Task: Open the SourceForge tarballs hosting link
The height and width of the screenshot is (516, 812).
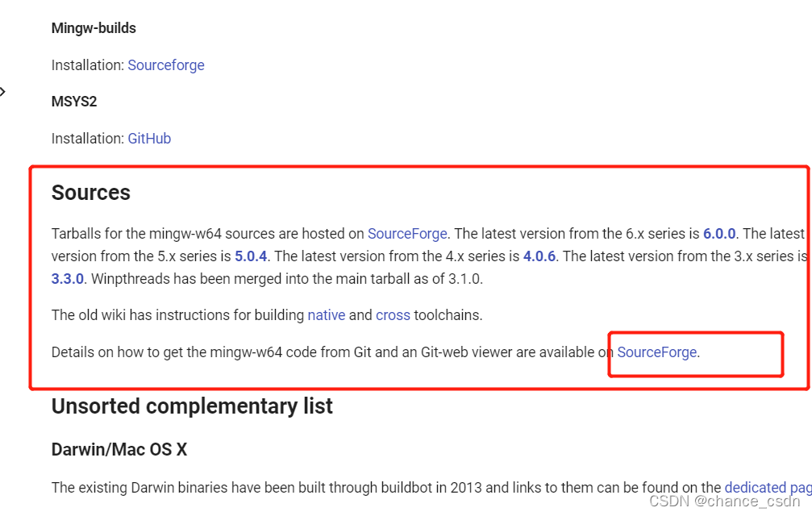Action: click(x=407, y=234)
